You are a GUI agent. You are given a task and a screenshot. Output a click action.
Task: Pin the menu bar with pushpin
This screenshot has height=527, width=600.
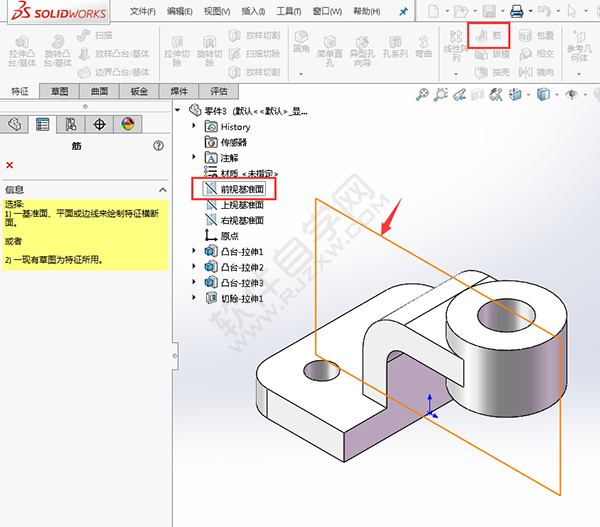(403, 11)
